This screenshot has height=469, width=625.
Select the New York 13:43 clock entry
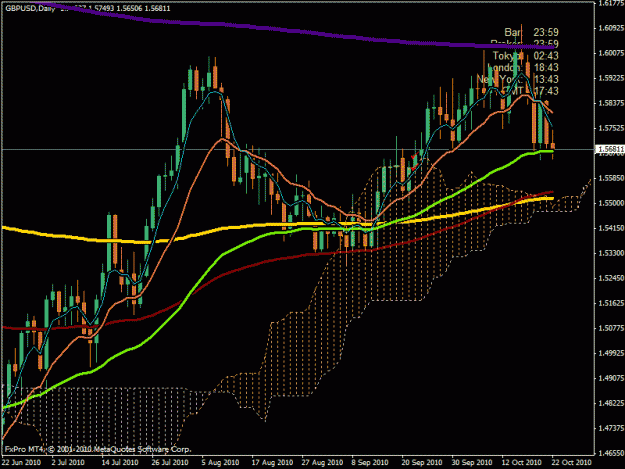coord(518,79)
